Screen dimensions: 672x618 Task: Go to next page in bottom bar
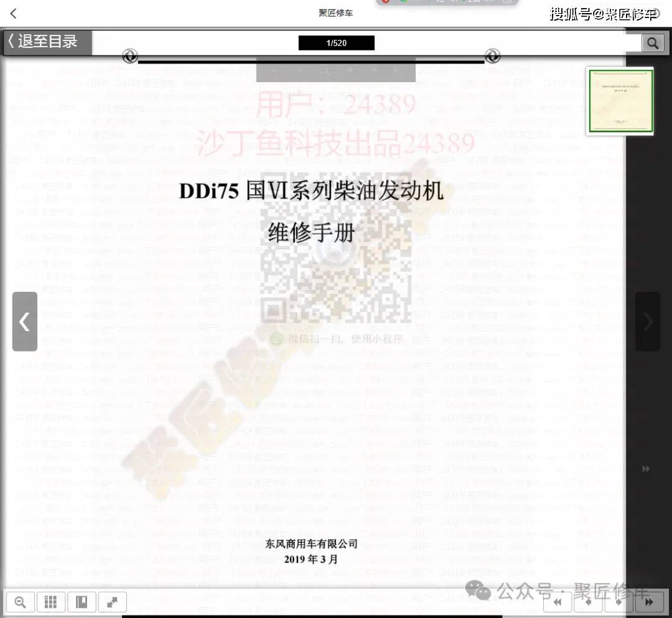619,602
